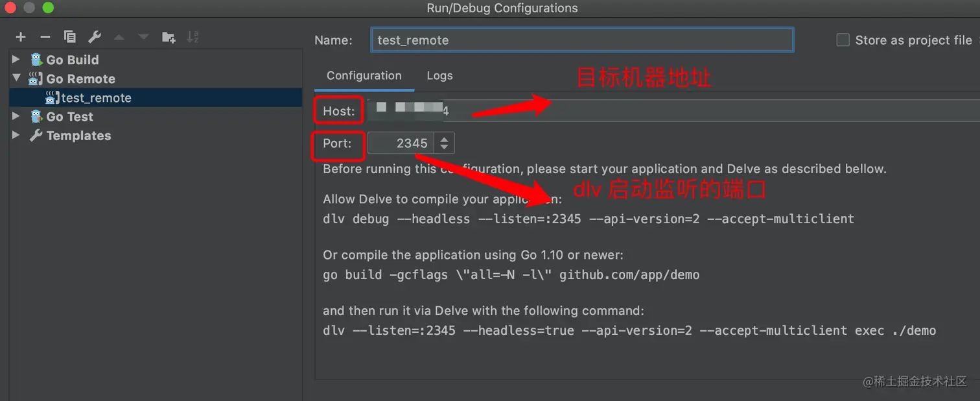Close the dialog with the red window button
Image resolution: width=980 pixels, height=401 pixels.
(12, 8)
